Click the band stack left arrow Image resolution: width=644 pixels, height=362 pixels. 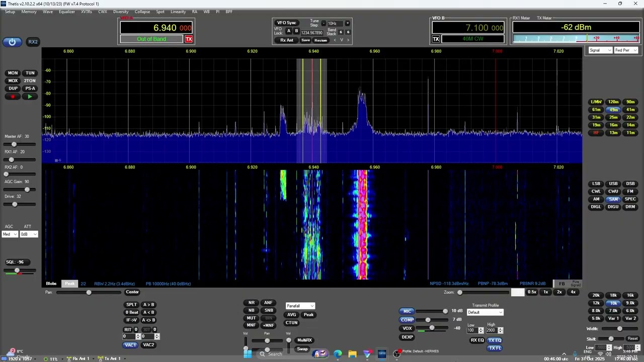(x=335, y=40)
